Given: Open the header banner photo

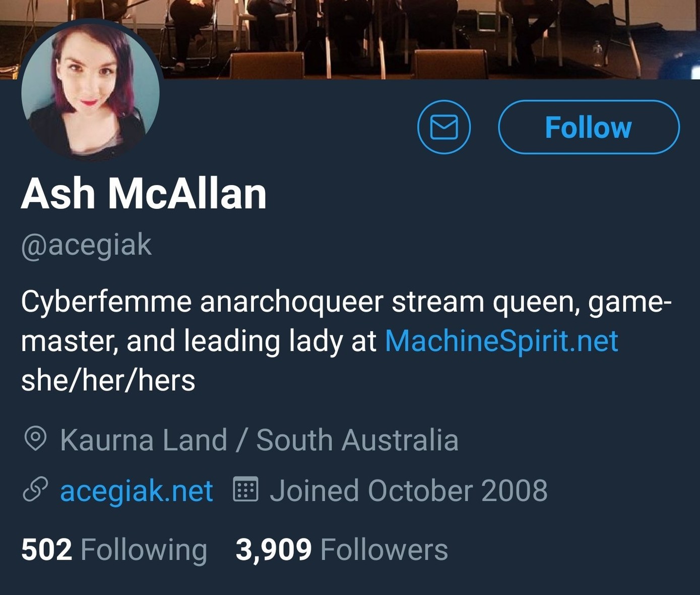Looking at the screenshot, I should point(350,39).
